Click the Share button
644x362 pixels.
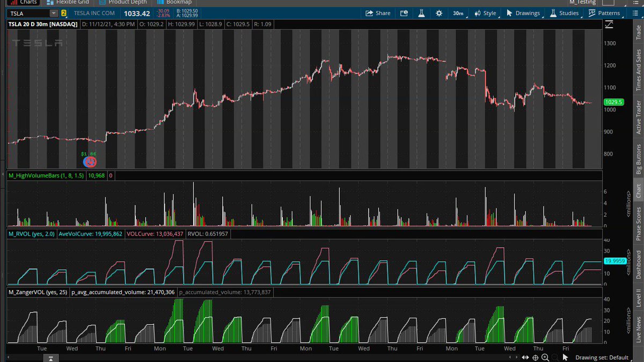click(x=378, y=13)
